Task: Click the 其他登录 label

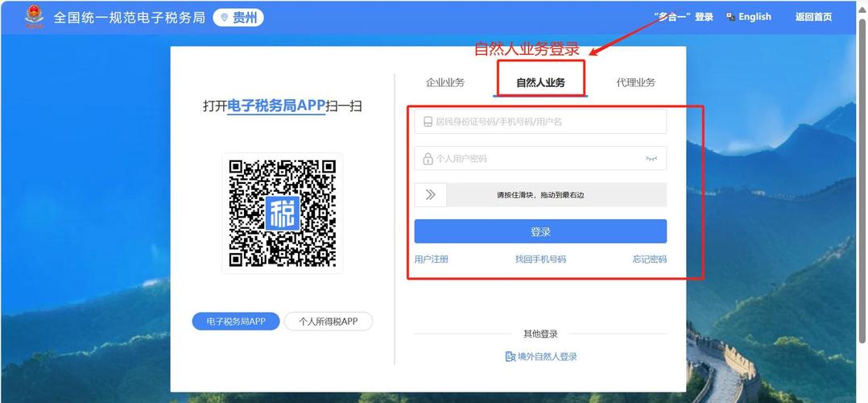Action: tap(540, 334)
